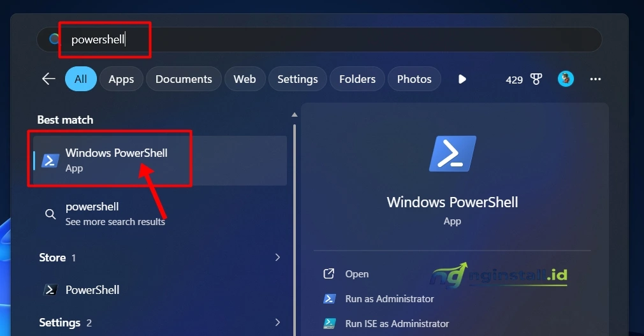Image resolution: width=644 pixels, height=336 pixels.
Task: Click Open in the preview pane
Action: point(357,274)
